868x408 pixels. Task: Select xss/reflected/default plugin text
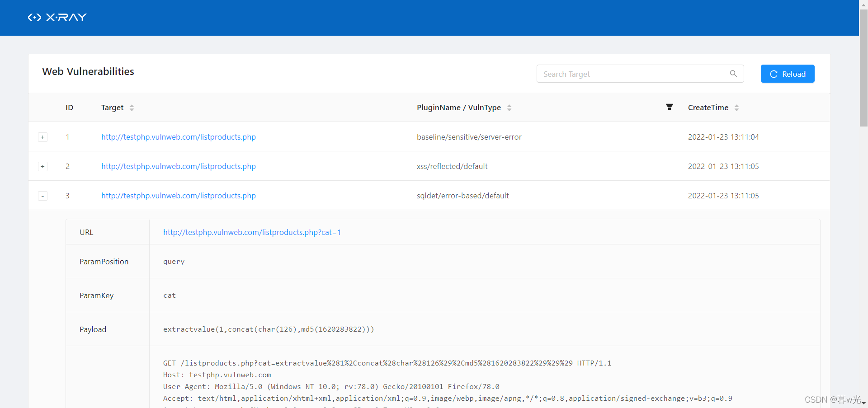pyautogui.click(x=452, y=166)
